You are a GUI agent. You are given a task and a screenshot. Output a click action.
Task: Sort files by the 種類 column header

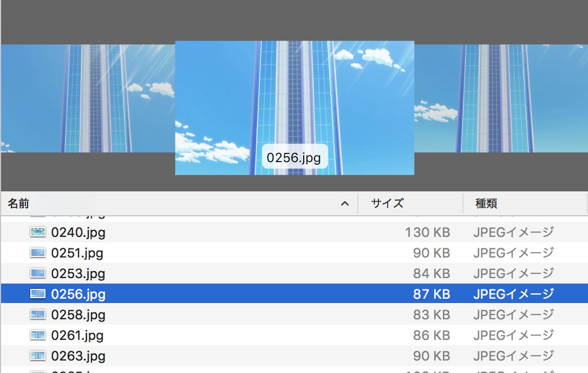pos(486,204)
